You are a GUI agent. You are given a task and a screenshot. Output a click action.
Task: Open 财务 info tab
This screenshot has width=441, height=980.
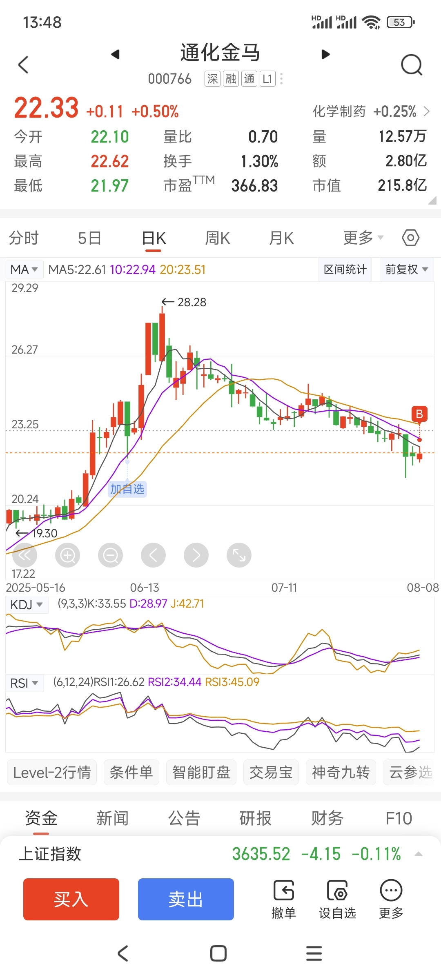click(x=327, y=818)
